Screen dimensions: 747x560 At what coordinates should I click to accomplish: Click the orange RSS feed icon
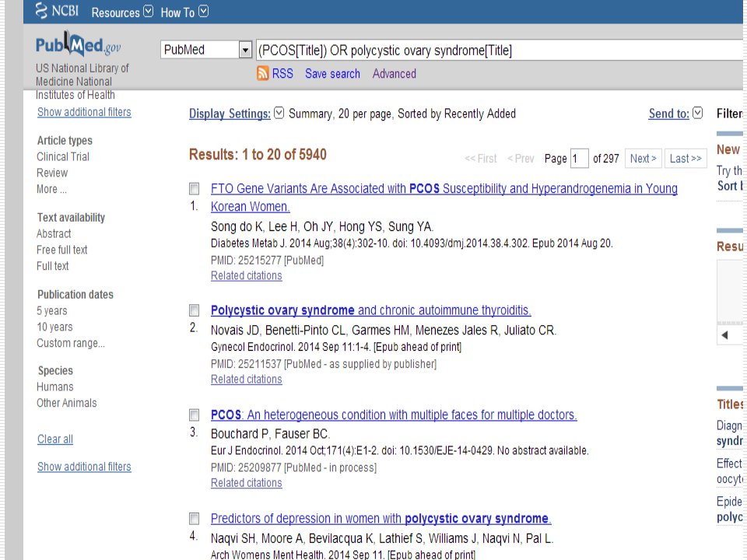point(262,73)
